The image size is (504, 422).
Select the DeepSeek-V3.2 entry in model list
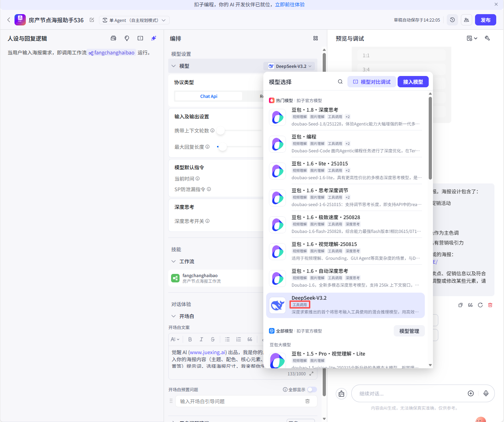[x=345, y=305]
